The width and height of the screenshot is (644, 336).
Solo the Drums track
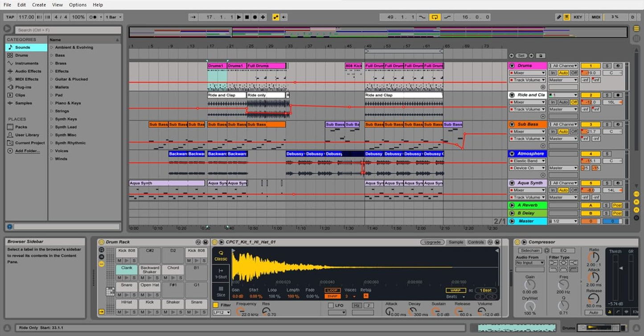pyautogui.click(x=606, y=66)
